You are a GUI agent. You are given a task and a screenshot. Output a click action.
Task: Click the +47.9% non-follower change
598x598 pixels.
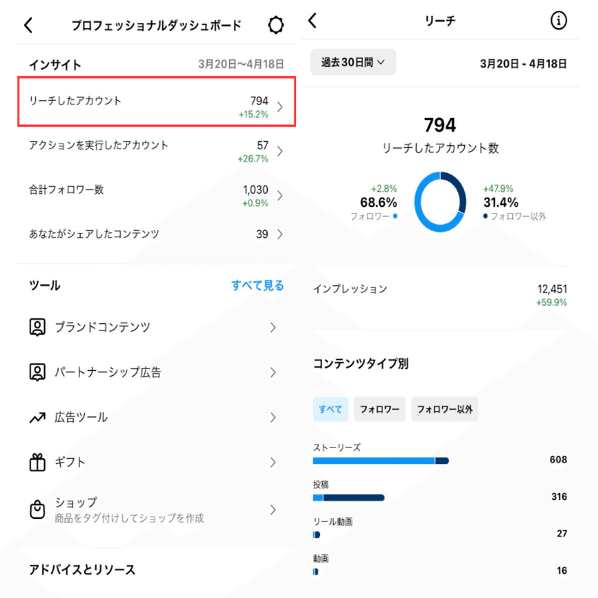tap(498, 189)
